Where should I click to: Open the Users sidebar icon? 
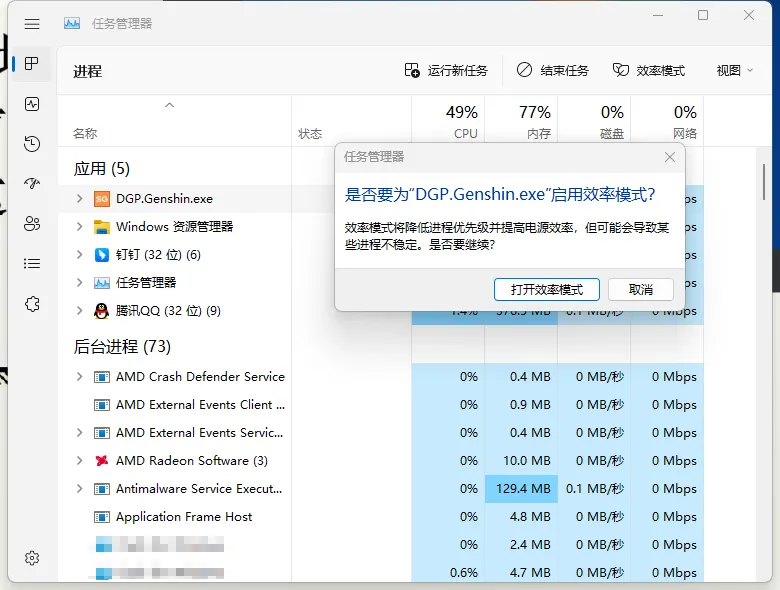click(32, 224)
